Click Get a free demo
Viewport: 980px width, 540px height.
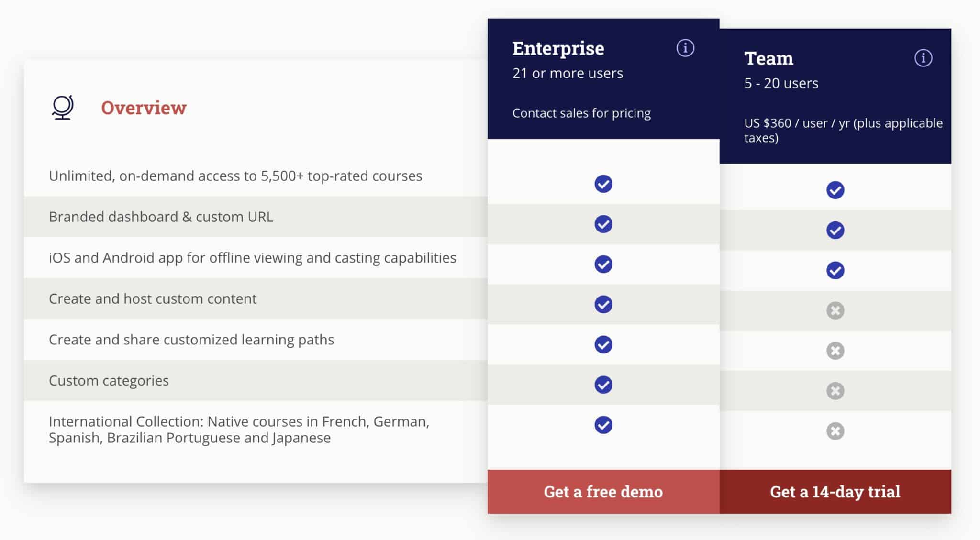(602, 491)
